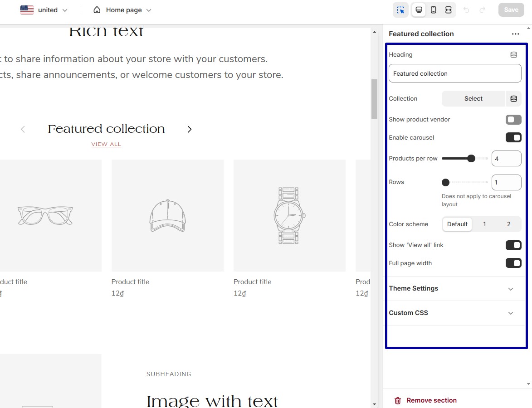
Task: Click the Save button
Action: coord(511,10)
